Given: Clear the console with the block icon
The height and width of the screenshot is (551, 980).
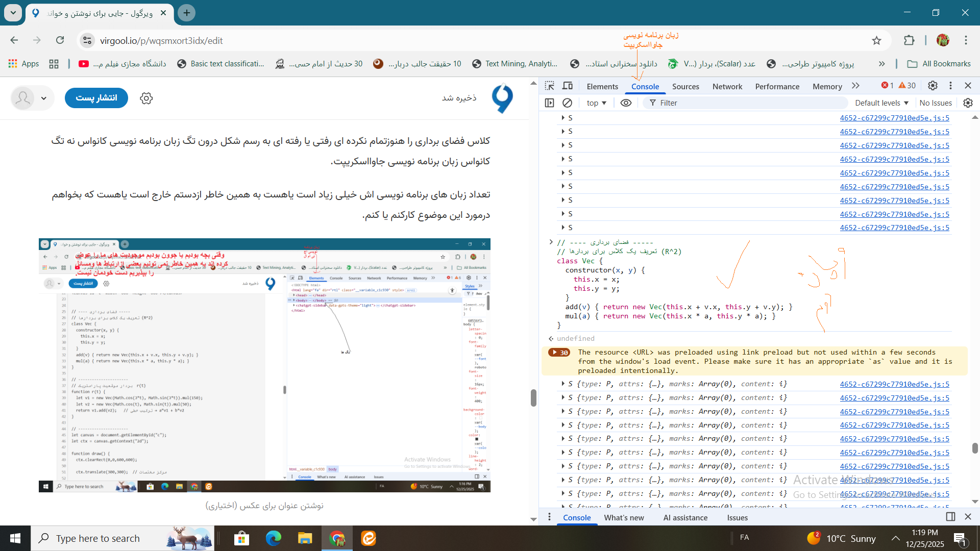Looking at the screenshot, I should point(567,103).
